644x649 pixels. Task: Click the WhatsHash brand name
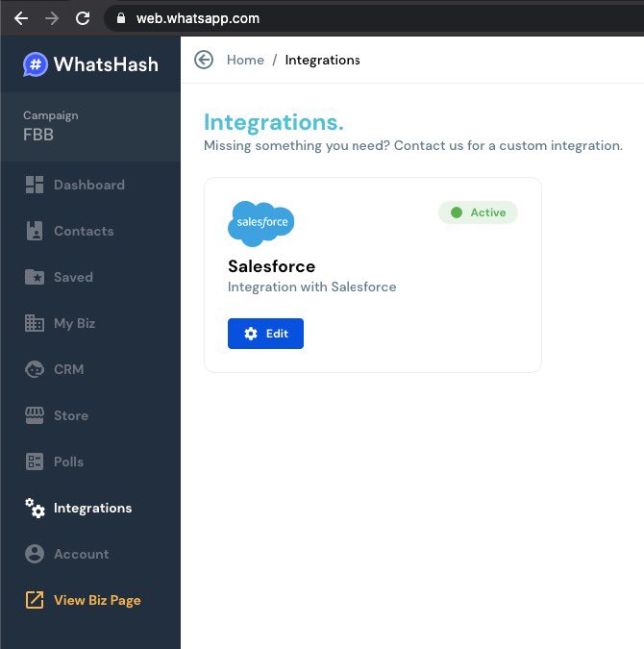click(x=106, y=64)
